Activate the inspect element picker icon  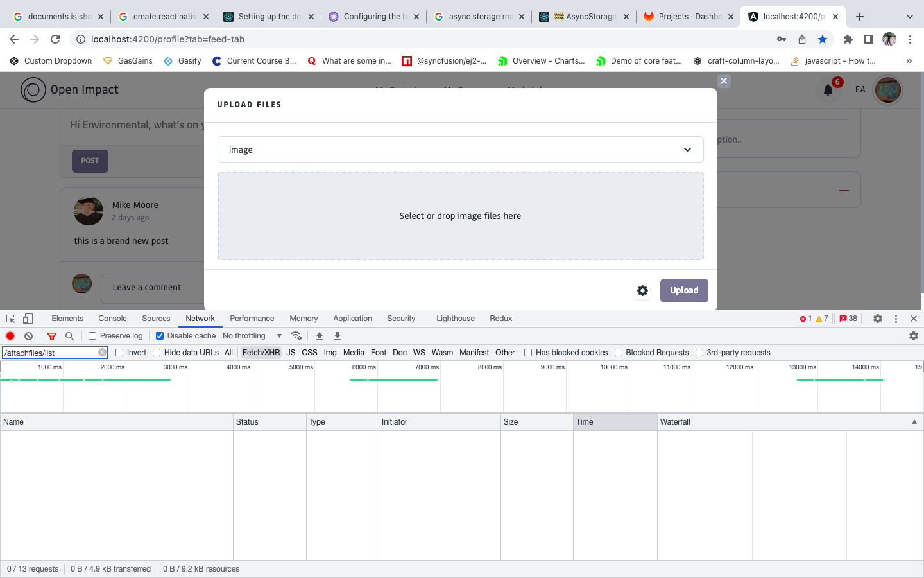pos(10,319)
